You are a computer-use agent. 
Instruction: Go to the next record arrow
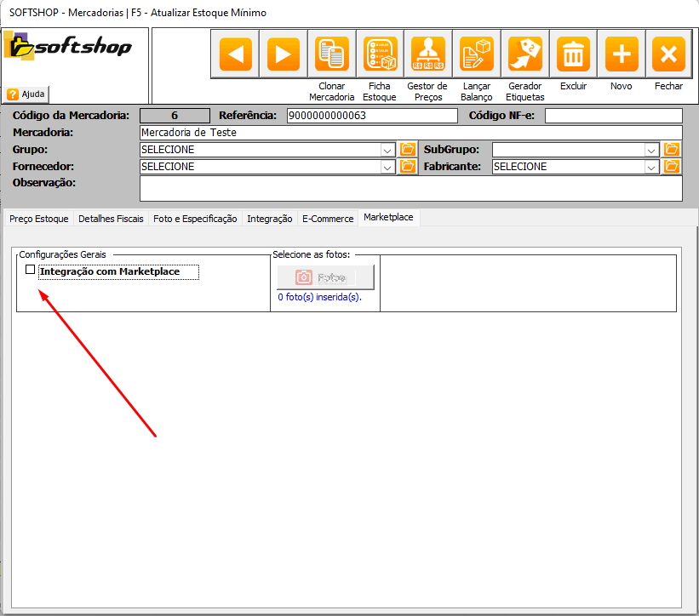(284, 54)
